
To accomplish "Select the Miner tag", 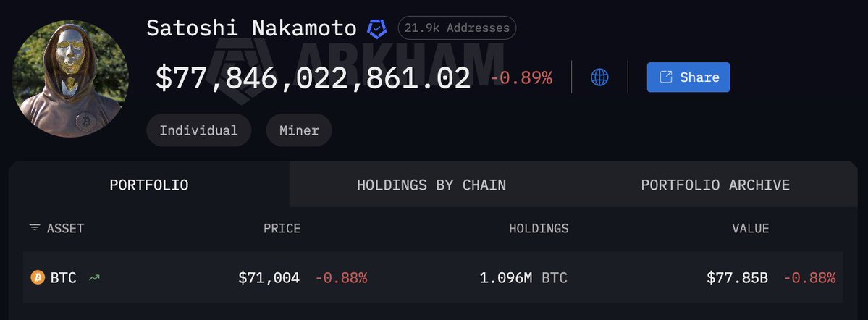I will (x=298, y=131).
